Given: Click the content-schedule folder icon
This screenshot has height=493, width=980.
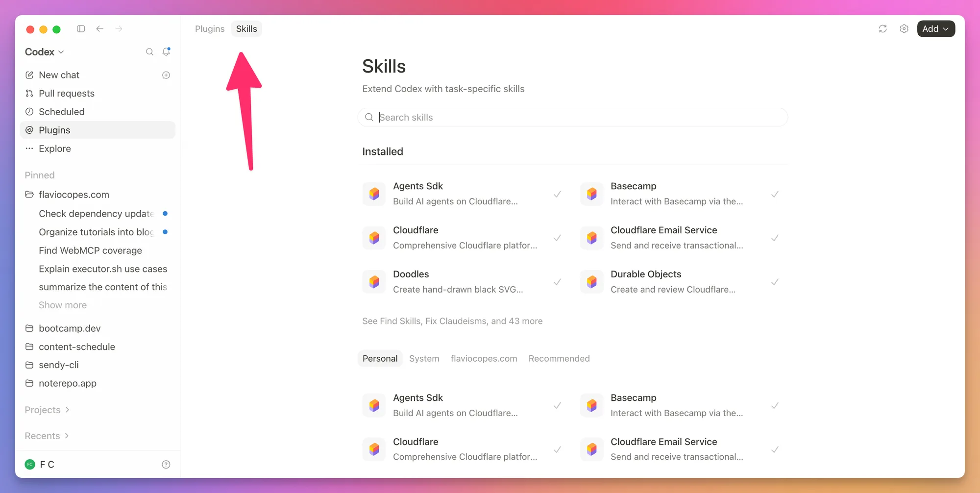Looking at the screenshot, I should [29, 347].
